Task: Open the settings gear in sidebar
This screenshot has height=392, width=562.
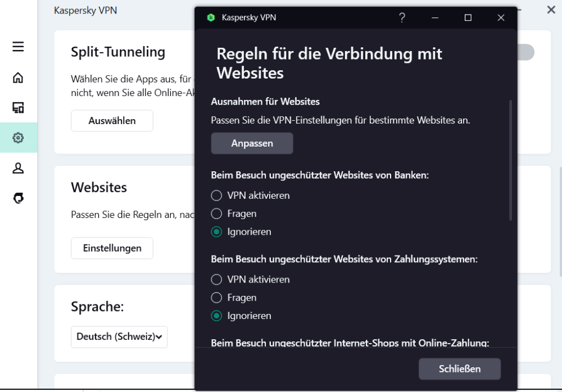Action: pos(18,138)
